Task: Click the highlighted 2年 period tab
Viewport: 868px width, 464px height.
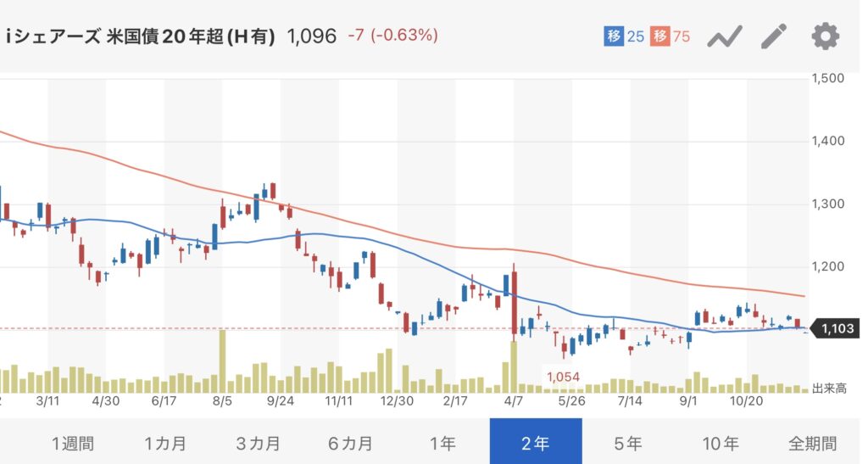Action: pyautogui.click(x=536, y=443)
